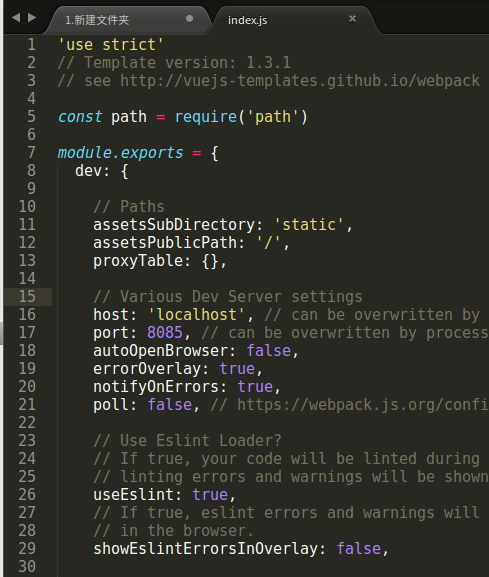This screenshot has width=489, height=577.
Task: Click the // Paths comment
Action: point(129,206)
